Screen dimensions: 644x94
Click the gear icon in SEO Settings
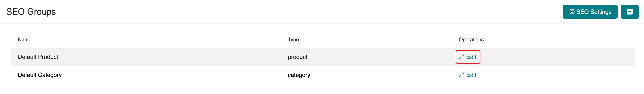click(572, 12)
